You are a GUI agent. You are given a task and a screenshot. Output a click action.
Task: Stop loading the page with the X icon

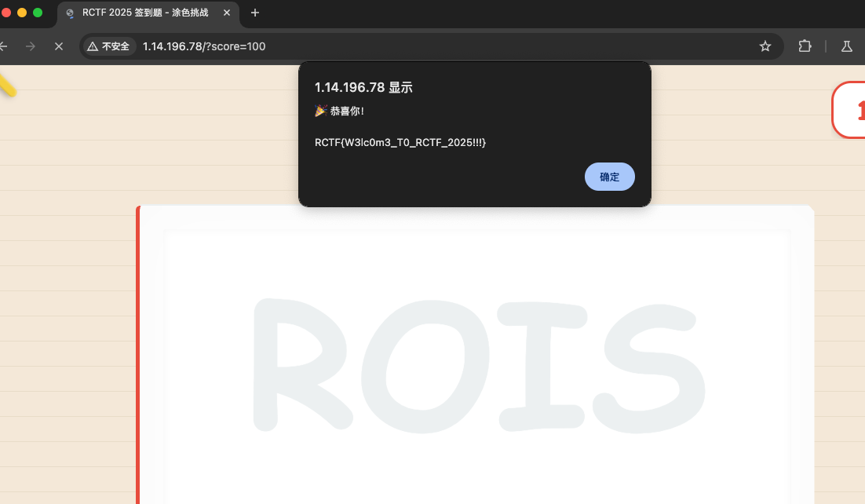click(x=58, y=46)
